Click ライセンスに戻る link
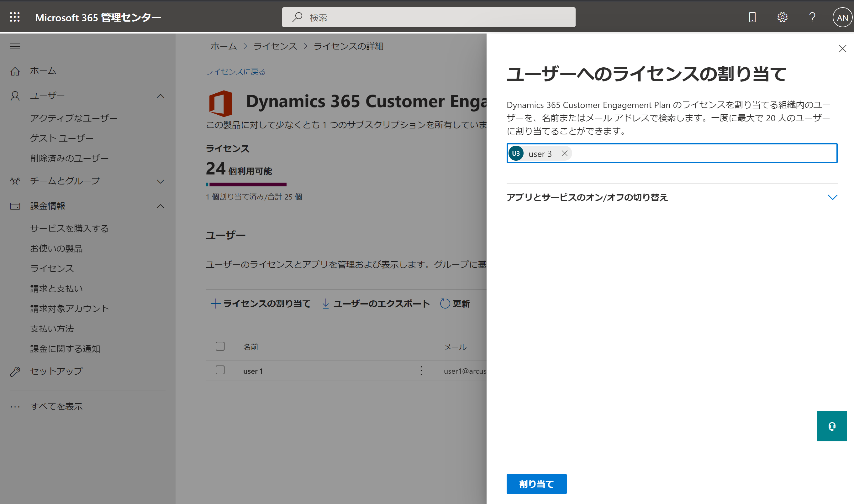 point(236,72)
